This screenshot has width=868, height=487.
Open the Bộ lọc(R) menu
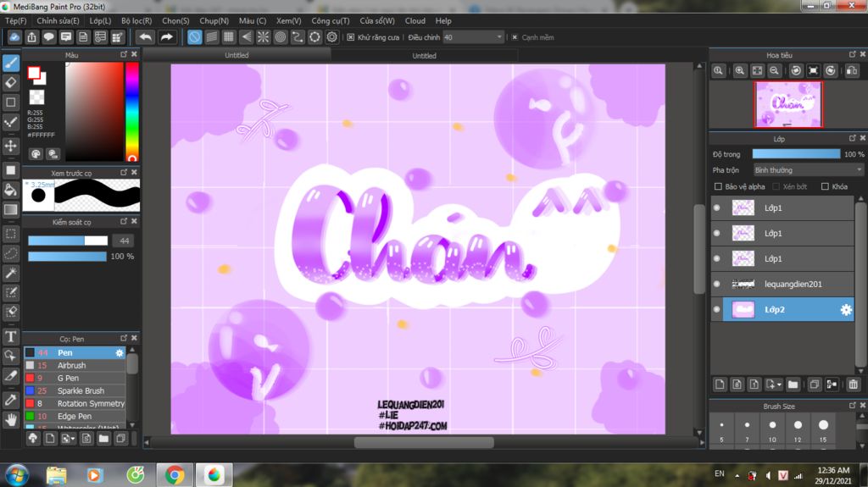click(x=136, y=20)
